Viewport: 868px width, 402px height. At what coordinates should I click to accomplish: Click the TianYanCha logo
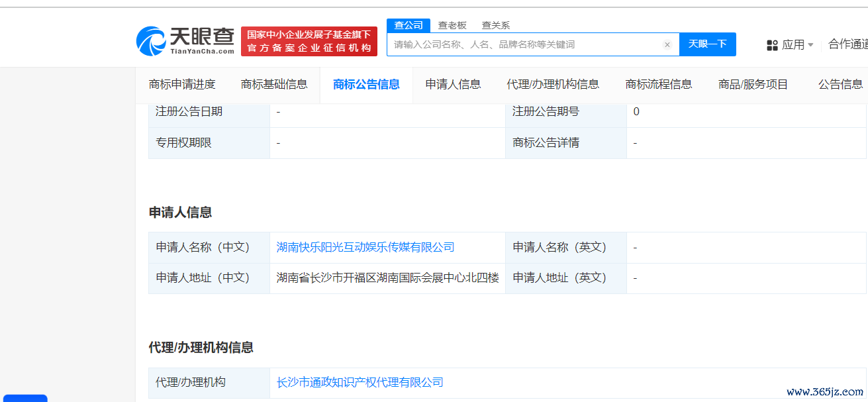click(185, 41)
